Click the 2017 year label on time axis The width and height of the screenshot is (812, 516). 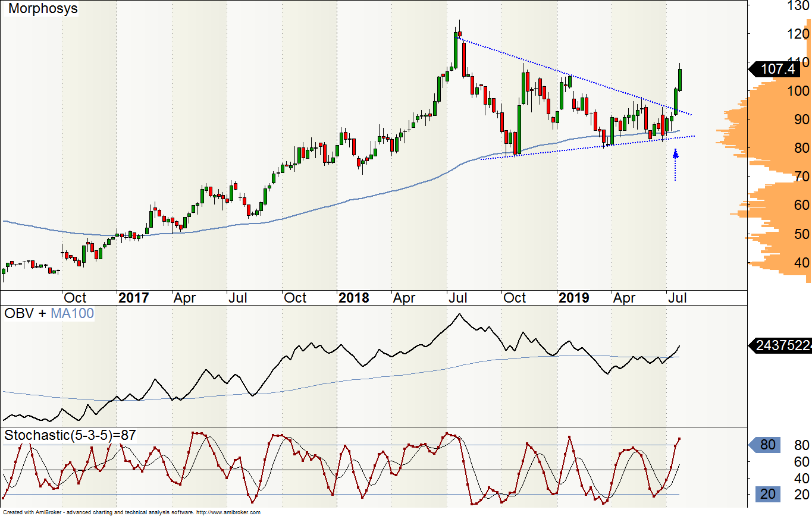(134, 298)
